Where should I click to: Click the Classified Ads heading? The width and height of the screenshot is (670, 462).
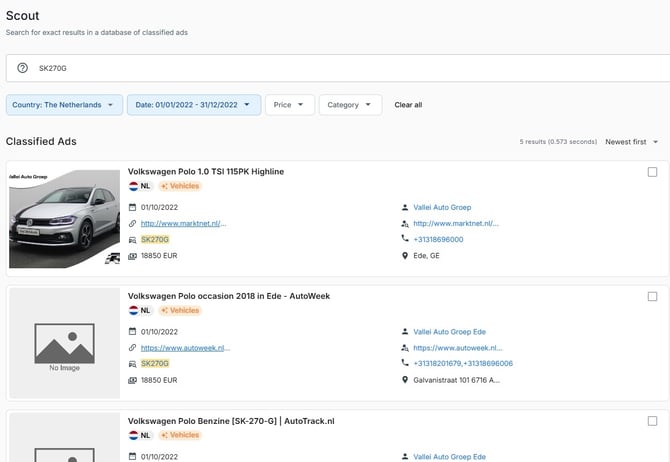pos(41,141)
